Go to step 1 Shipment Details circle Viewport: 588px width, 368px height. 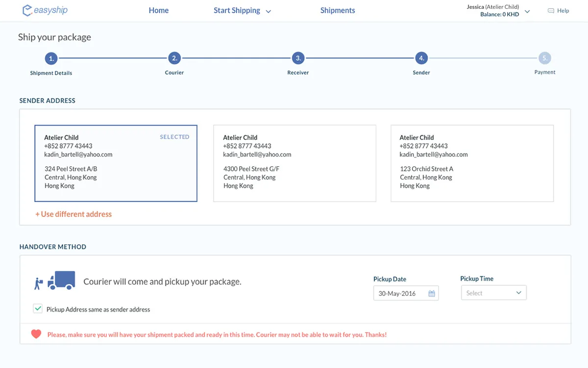[x=51, y=59]
